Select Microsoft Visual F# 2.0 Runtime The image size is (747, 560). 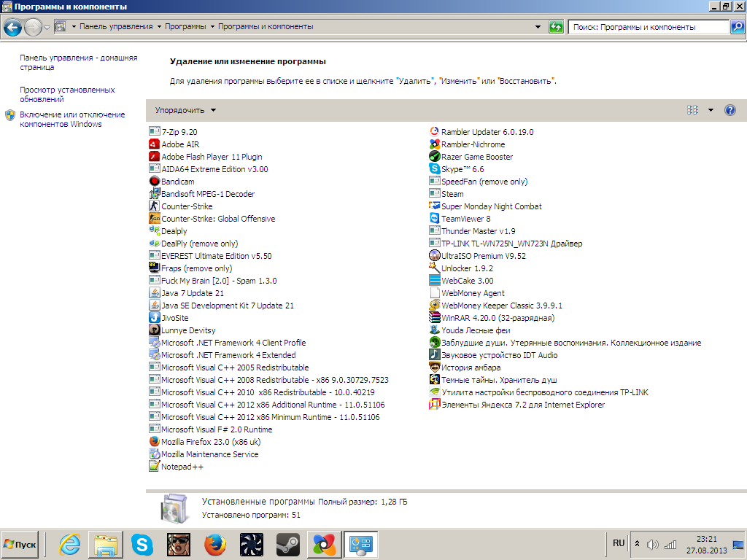tap(211, 429)
